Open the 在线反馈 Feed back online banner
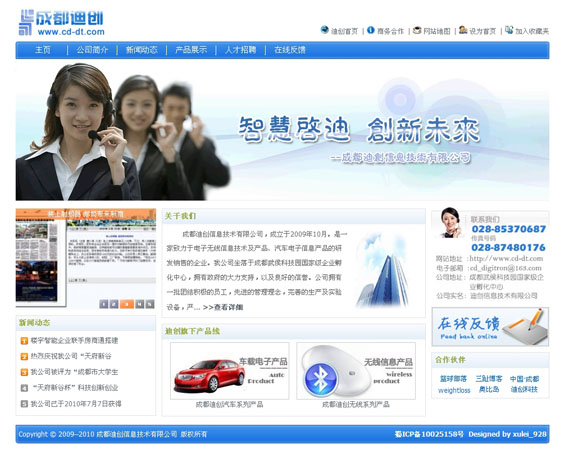The image size is (565, 449). [490, 327]
